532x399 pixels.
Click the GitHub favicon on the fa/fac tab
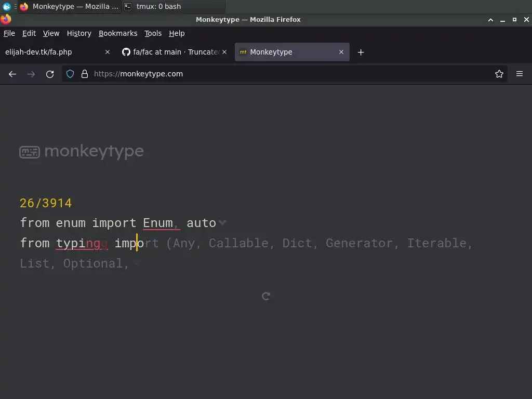[x=126, y=52]
